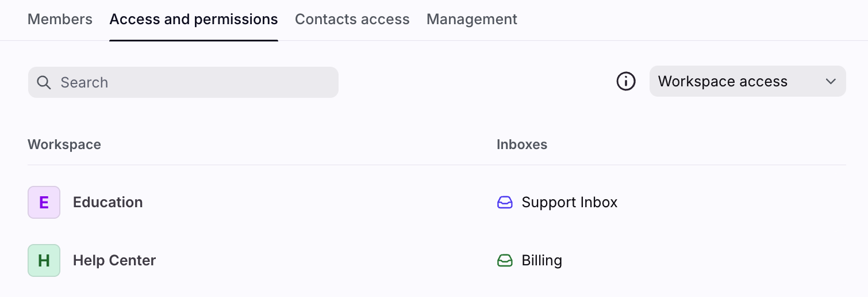This screenshot has height=297, width=868.
Task: Click the Education workspace name
Action: [x=108, y=203]
